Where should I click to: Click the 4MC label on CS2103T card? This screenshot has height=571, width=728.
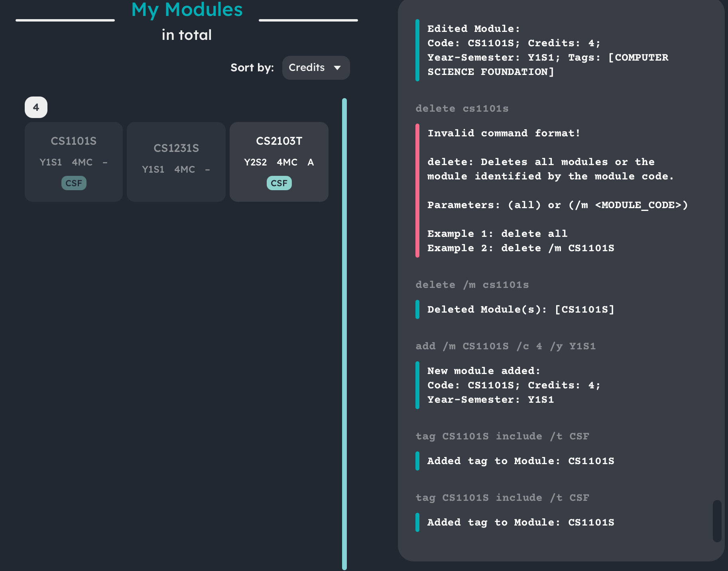click(287, 162)
